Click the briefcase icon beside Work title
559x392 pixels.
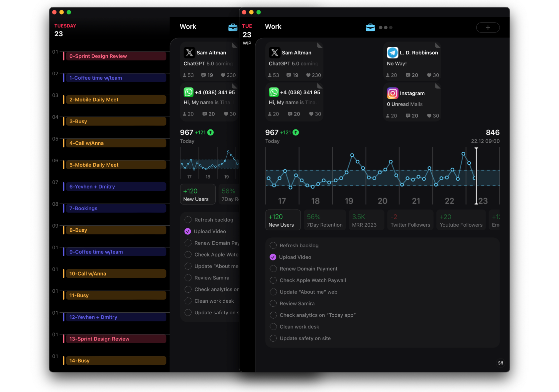pyautogui.click(x=370, y=27)
